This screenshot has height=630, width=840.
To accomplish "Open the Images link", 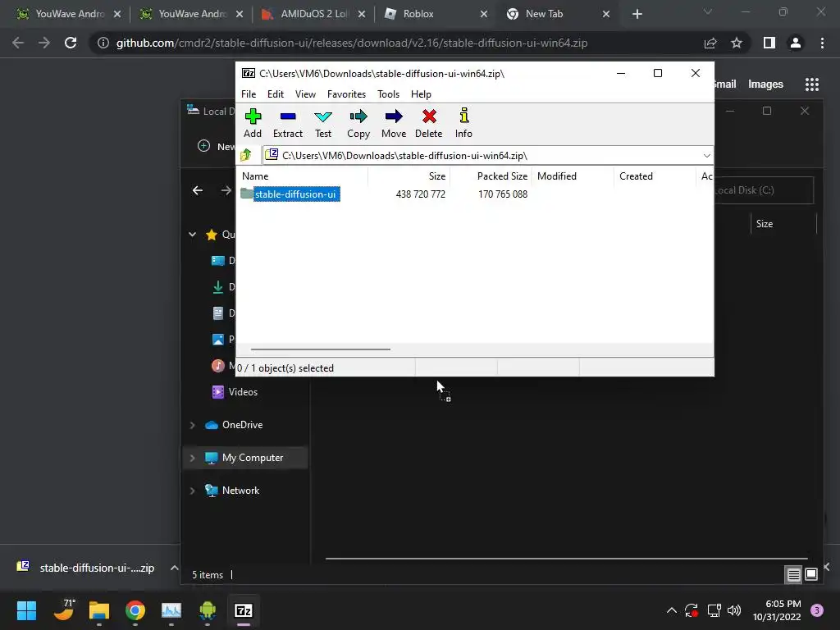I will click(x=765, y=84).
